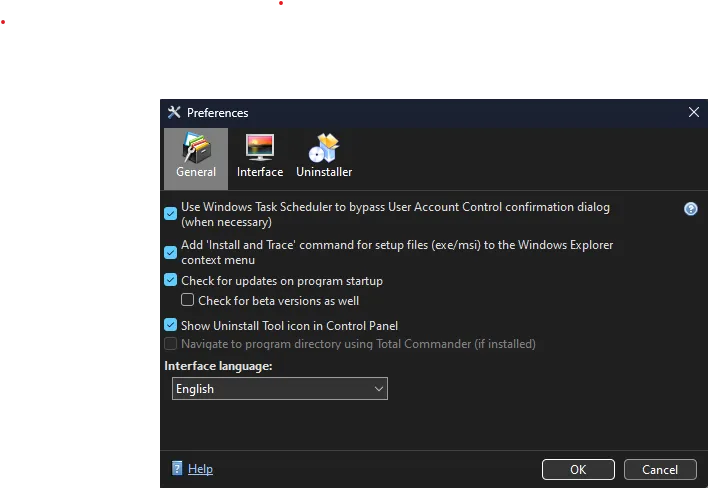Click the book icon beside Help

177,469
